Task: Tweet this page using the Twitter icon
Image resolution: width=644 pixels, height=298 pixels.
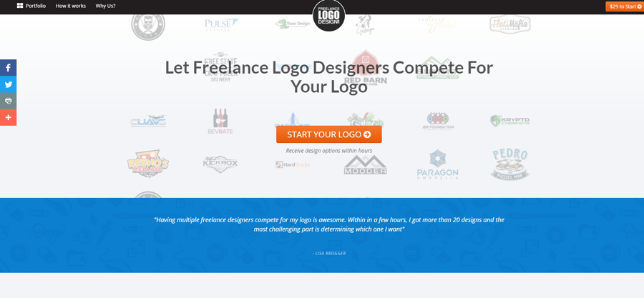Action: coord(8,84)
